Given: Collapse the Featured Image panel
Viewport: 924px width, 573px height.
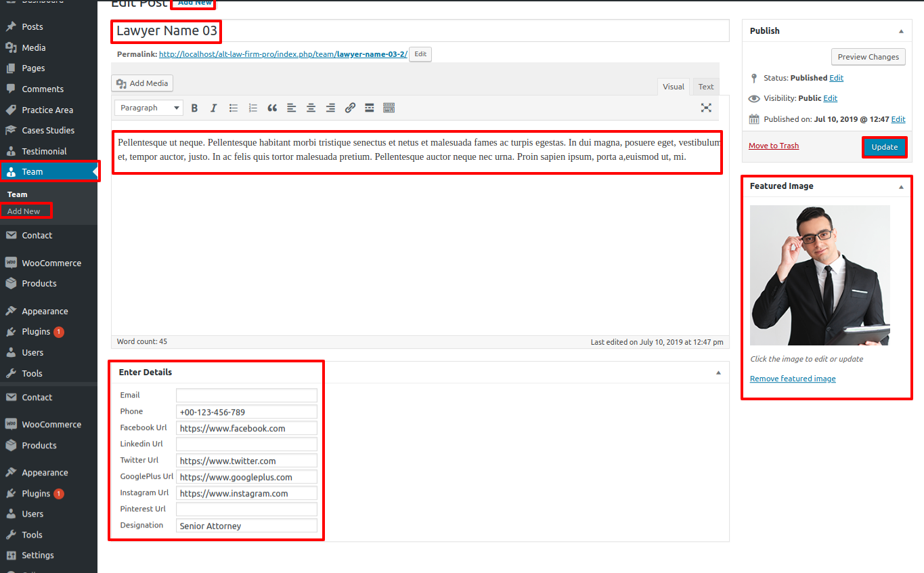Looking at the screenshot, I should click(901, 186).
